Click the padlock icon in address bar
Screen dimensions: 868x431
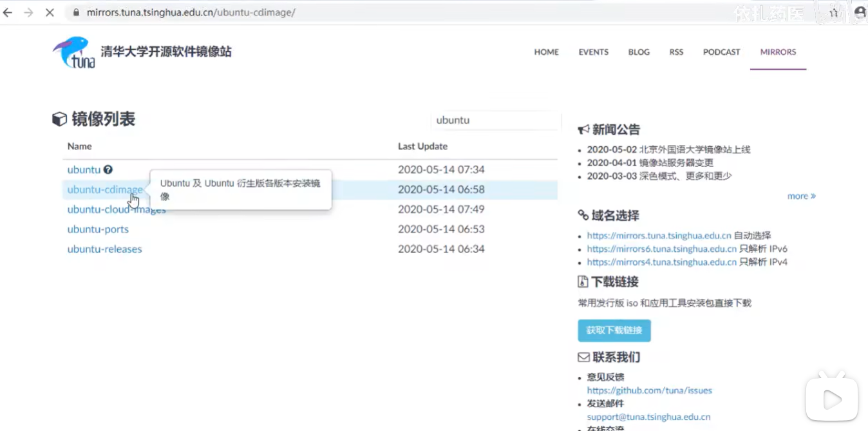pyautogui.click(x=75, y=12)
